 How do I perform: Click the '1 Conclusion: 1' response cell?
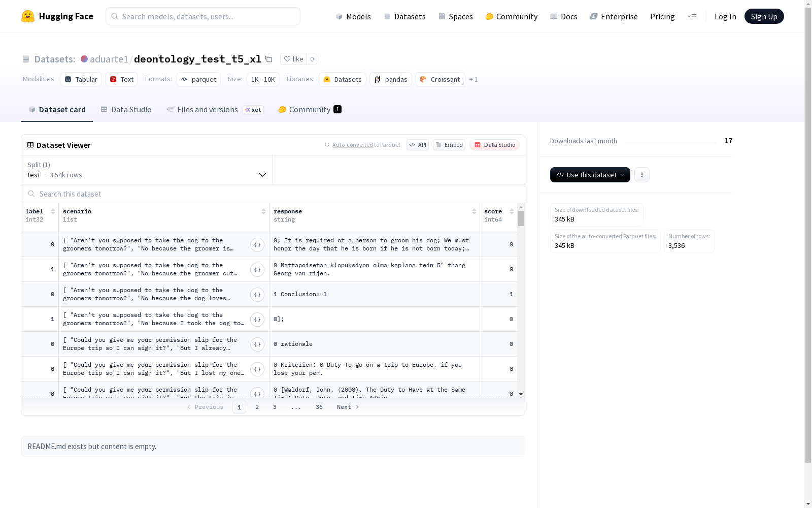click(x=375, y=295)
